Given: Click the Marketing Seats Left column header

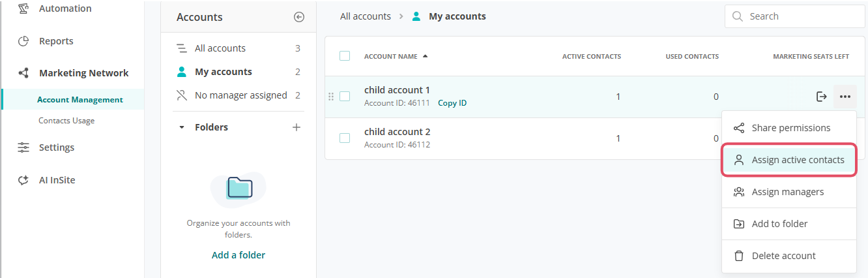Looking at the screenshot, I should pos(811,56).
